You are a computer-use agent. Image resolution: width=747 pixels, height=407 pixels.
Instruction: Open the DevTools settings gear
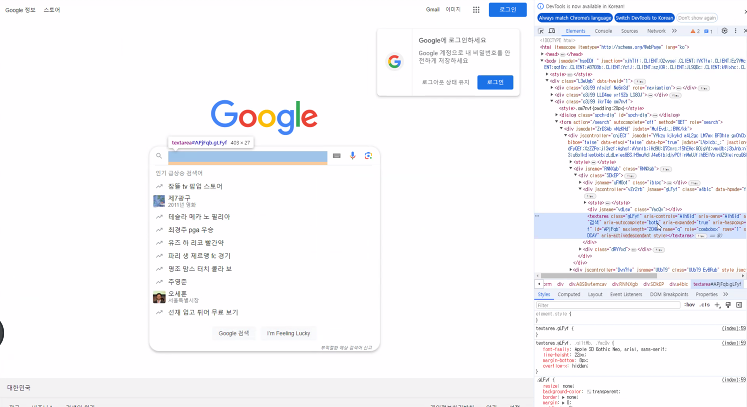point(724,31)
